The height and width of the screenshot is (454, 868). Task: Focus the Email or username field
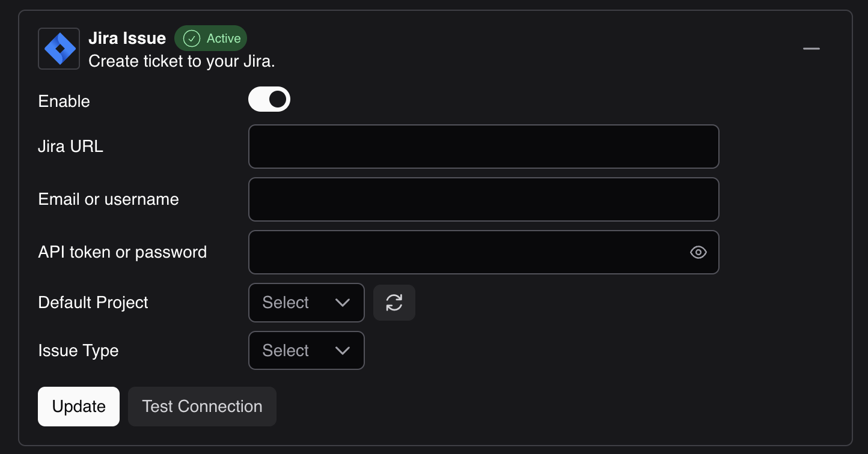[x=484, y=199]
